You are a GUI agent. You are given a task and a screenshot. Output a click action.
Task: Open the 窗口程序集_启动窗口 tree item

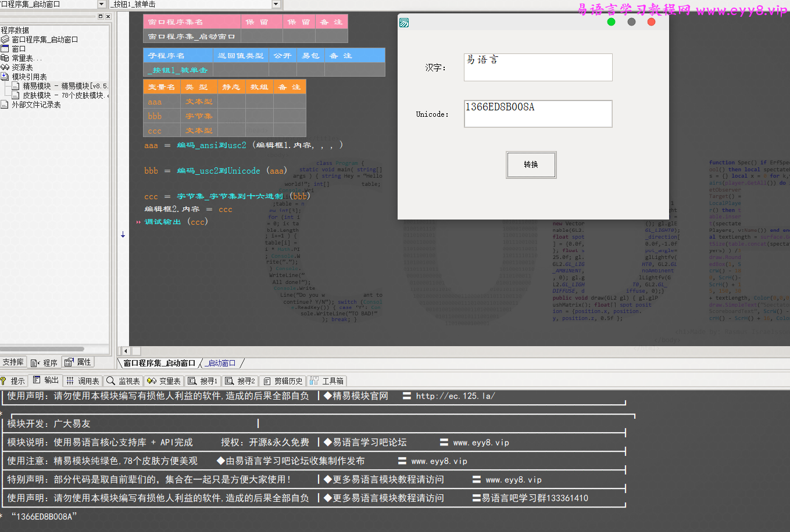(45, 39)
